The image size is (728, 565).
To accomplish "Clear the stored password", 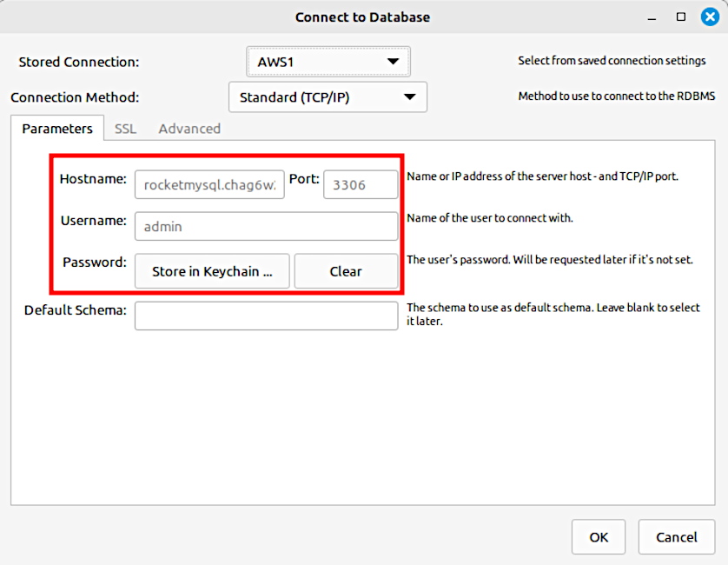I will click(346, 271).
